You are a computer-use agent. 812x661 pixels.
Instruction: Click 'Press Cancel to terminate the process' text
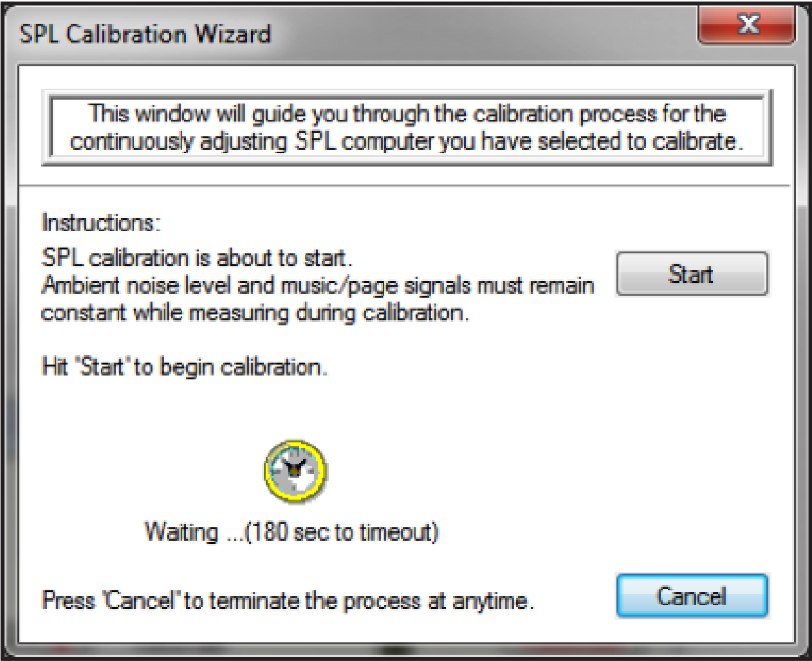(x=287, y=601)
